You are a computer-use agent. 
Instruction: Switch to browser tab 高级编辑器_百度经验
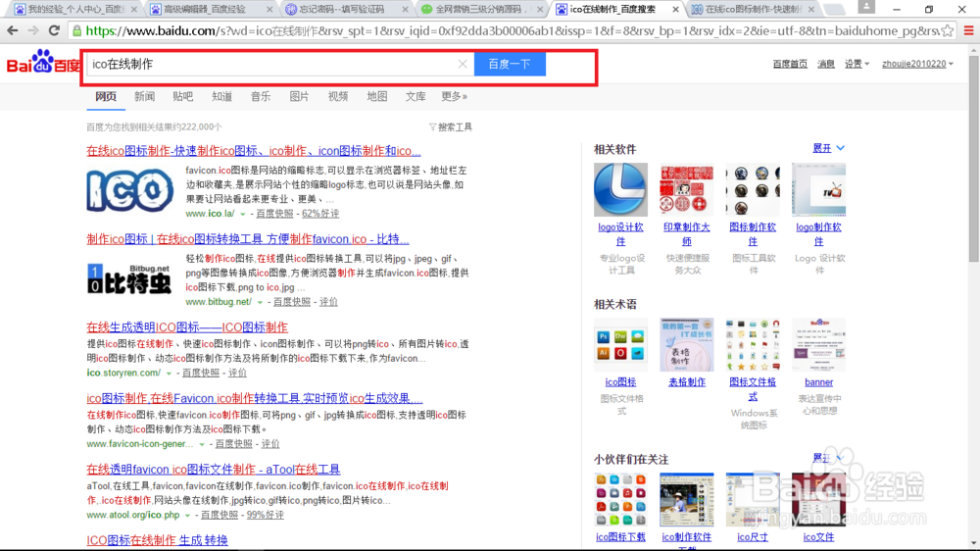click(x=212, y=10)
